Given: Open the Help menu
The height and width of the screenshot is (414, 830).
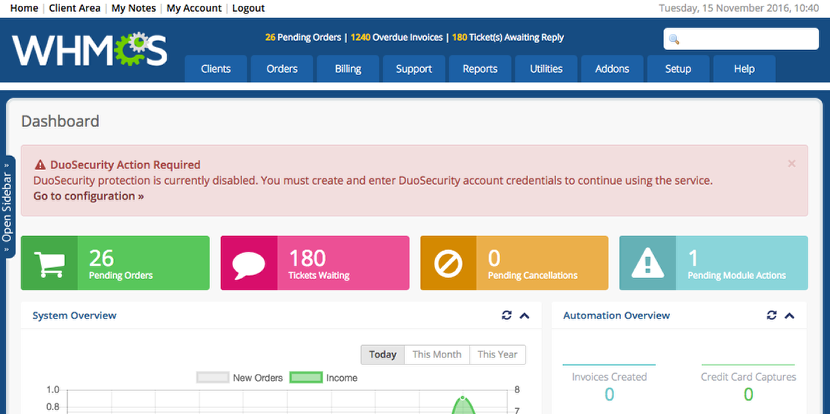Looking at the screenshot, I should (744, 69).
